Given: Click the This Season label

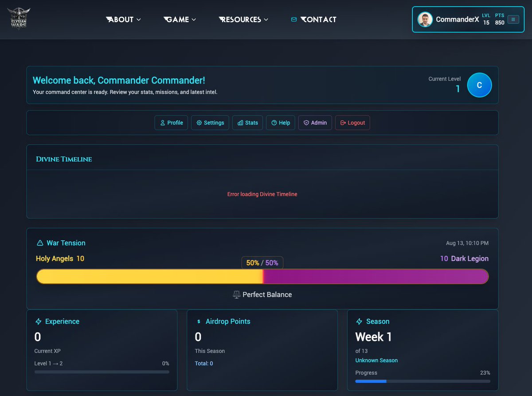Looking at the screenshot, I should (x=210, y=351).
